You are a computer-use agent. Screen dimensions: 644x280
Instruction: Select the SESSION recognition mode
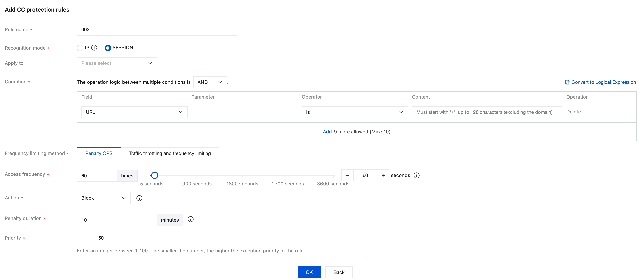[108, 48]
